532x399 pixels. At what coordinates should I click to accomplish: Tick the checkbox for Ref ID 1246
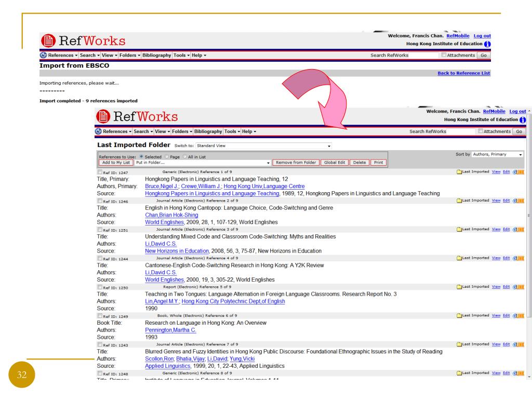(100, 201)
